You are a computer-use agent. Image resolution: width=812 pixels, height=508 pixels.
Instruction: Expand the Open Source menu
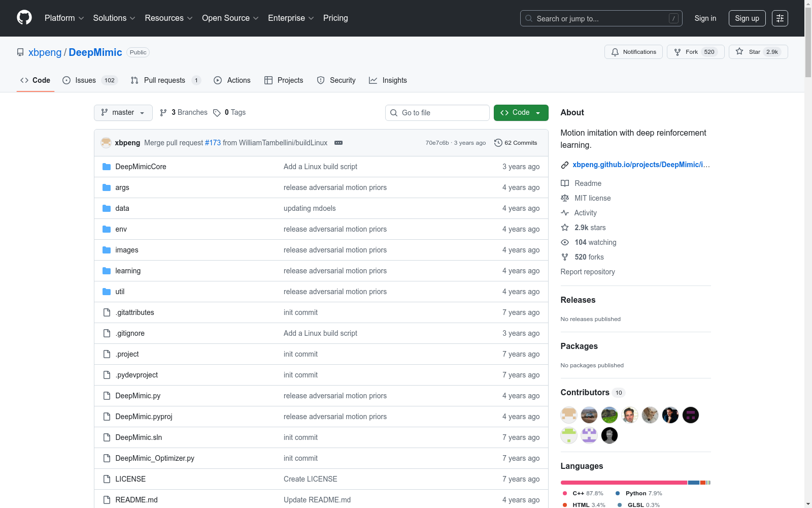230,18
